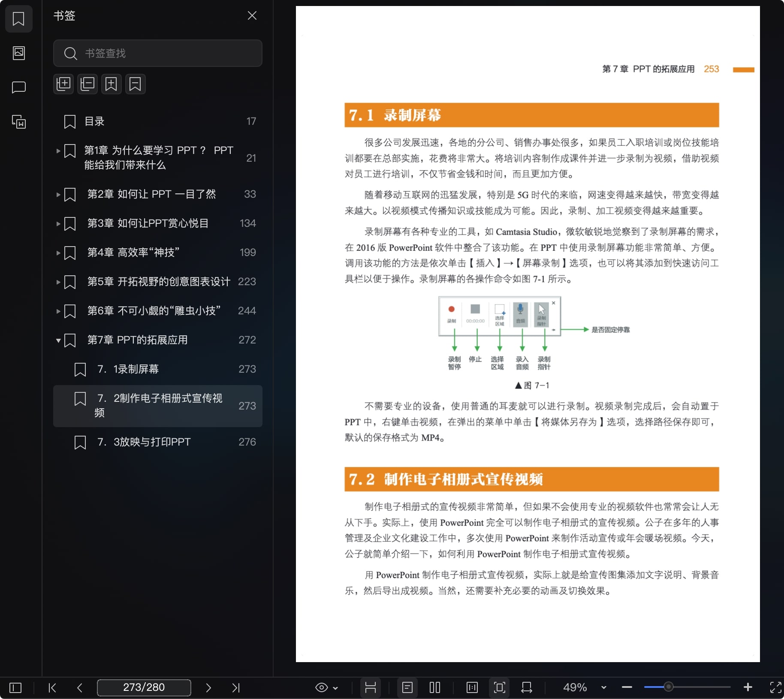Open the eye view mode dropdown
Image resolution: width=784 pixels, height=699 pixels.
point(327,687)
